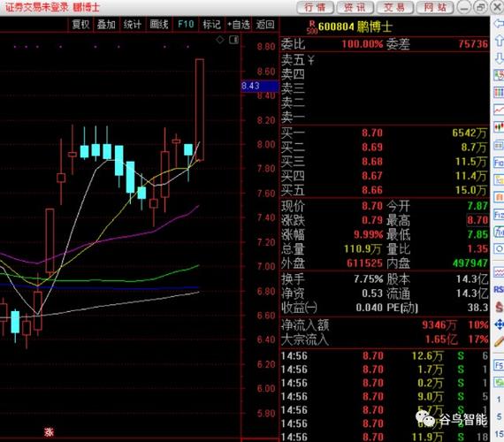Click the 大宗流入 value 1.65亿
The width and height of the screenshot is (504, 442).
point(441,339)
